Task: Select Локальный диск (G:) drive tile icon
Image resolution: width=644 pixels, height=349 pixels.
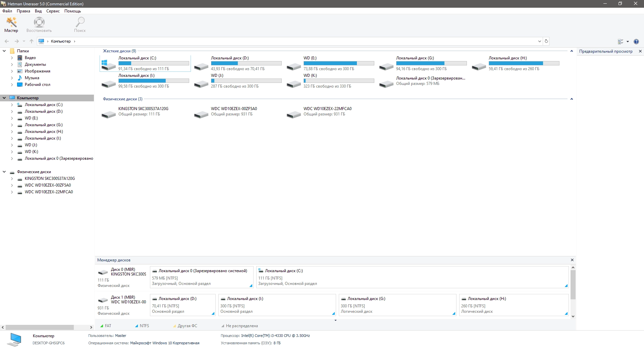Action: pyautogui.click(x=386, y=66)
